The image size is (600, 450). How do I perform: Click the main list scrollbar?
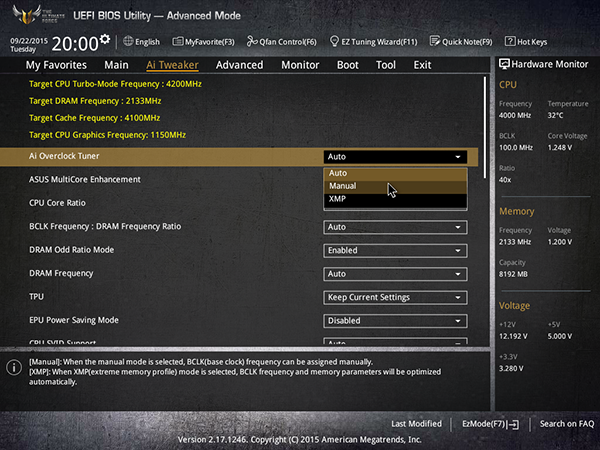485,127
